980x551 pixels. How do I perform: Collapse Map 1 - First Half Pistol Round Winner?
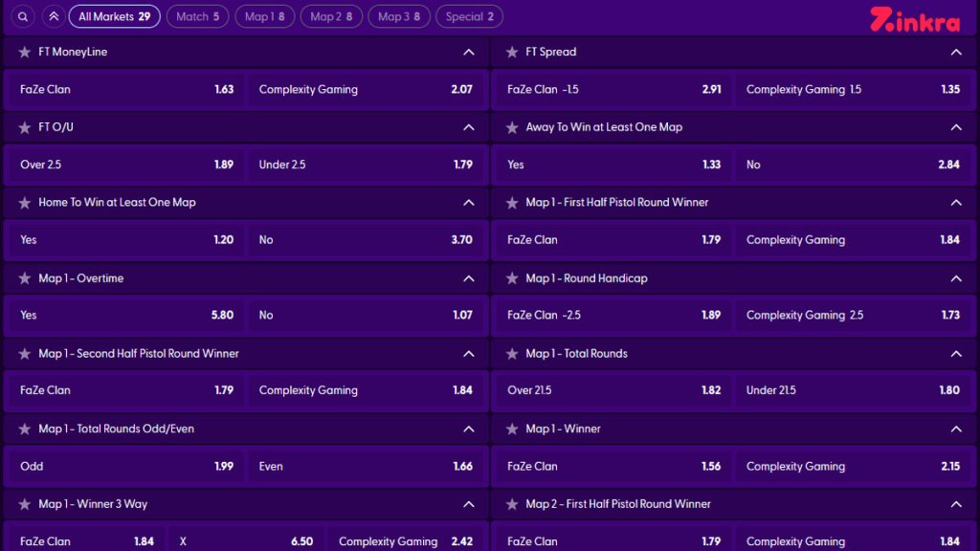(956, 203)
